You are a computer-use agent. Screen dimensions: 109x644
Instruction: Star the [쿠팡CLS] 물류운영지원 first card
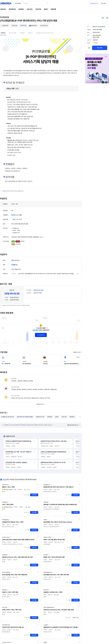(34, 441)
